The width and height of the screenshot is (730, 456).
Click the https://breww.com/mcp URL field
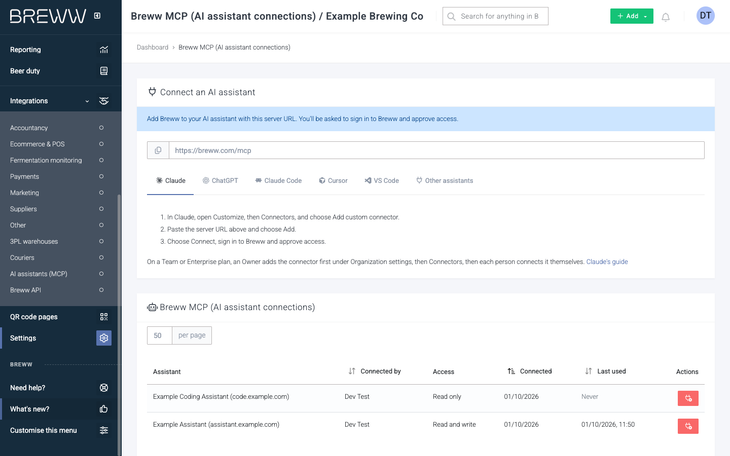pyautogui.click(x=436, y=150)
